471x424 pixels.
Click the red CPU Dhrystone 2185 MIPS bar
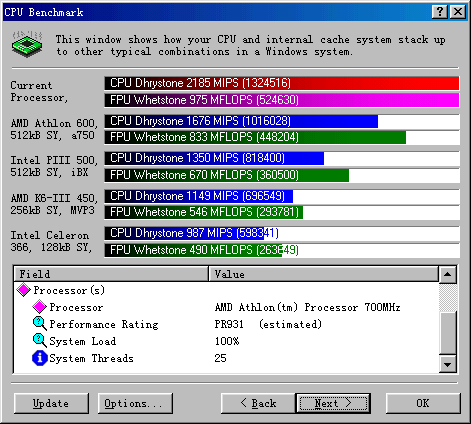click(282, 83)
